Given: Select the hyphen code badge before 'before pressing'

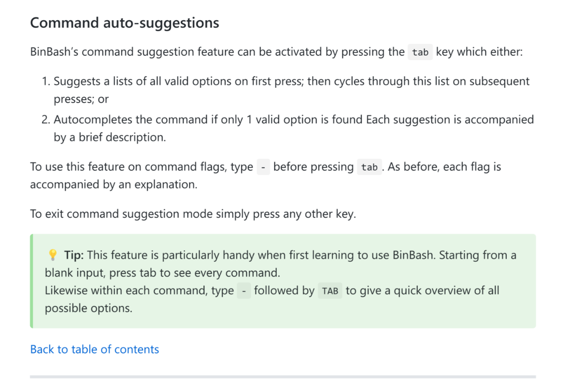Looking at the screenshot, I should 263,167.
